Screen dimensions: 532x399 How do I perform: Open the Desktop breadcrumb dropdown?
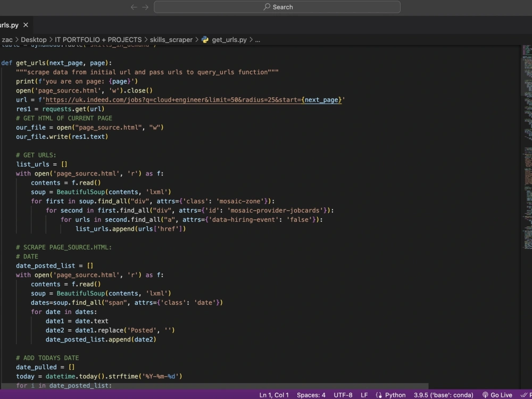point(34,39)
